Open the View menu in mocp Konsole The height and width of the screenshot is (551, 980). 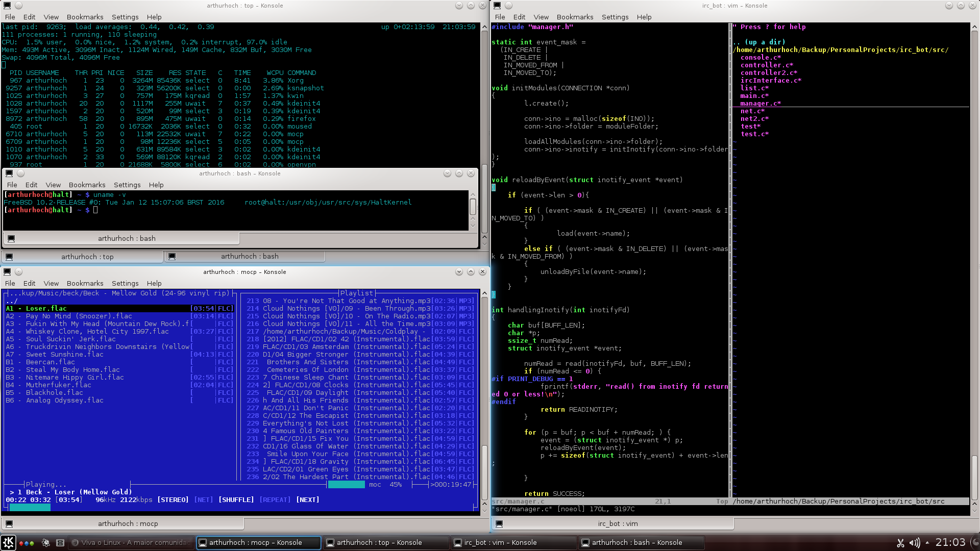[51, 283]
